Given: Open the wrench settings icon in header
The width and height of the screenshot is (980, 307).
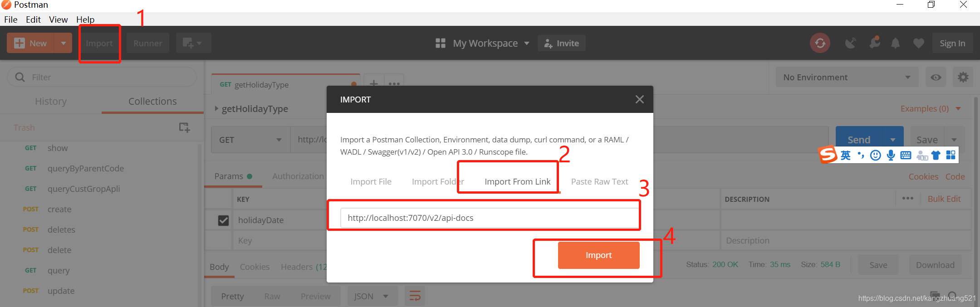Looking at the screenshot, I should point(874,43).
